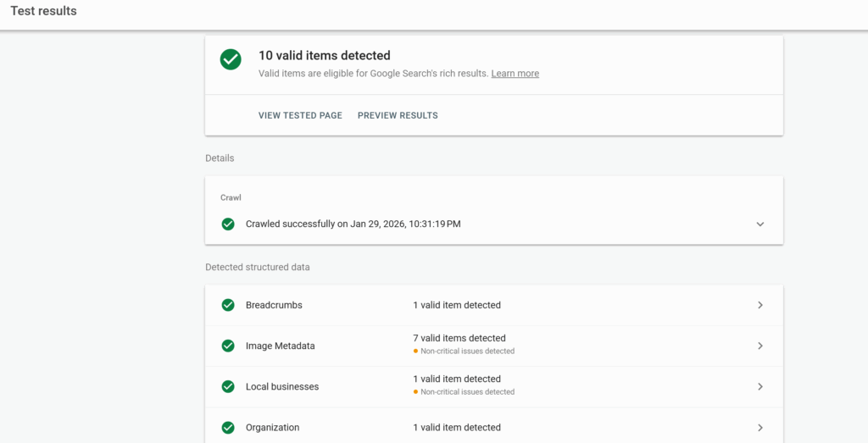Open Image Metadata details via right chevron

pos(760,346)
